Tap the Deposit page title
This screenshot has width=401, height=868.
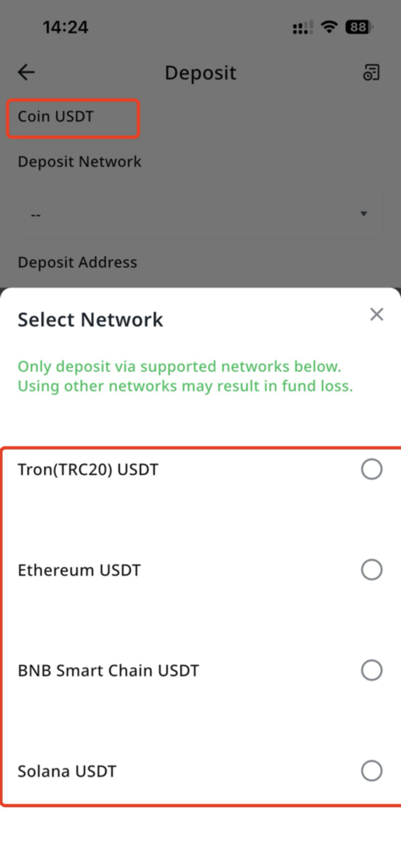[x=200, y=73]
